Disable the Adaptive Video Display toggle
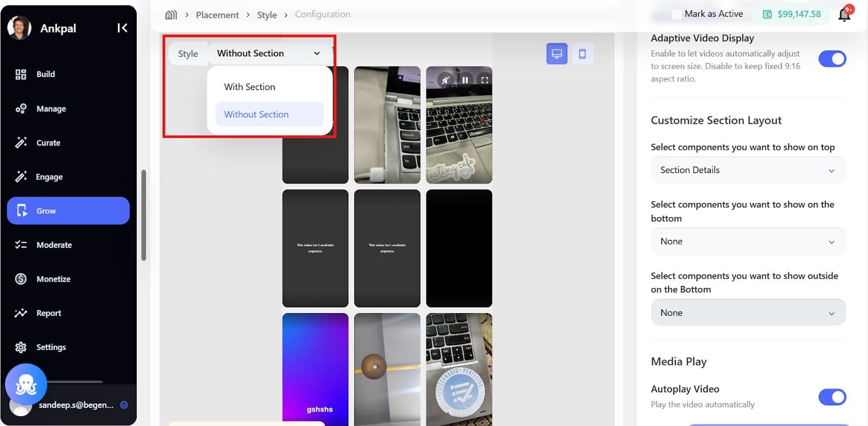Image resolution: width=868 pixels, height=426 pixels. pos(832,59)
